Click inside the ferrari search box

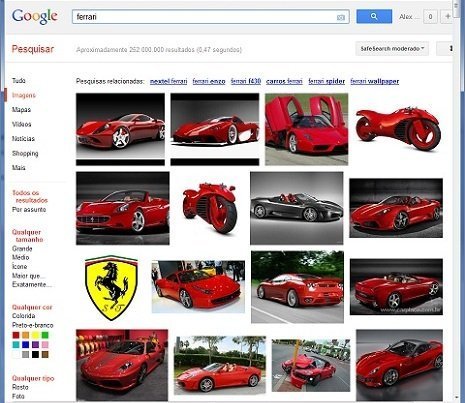[211, 17]
